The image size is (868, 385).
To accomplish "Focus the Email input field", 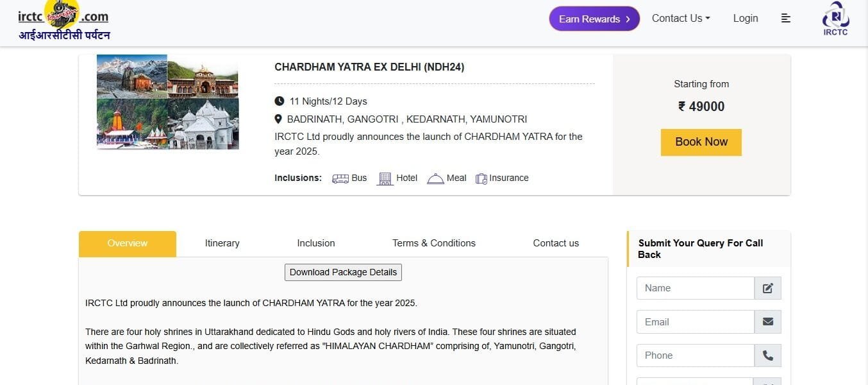I will pyautogui.click(x=696, y=321).
